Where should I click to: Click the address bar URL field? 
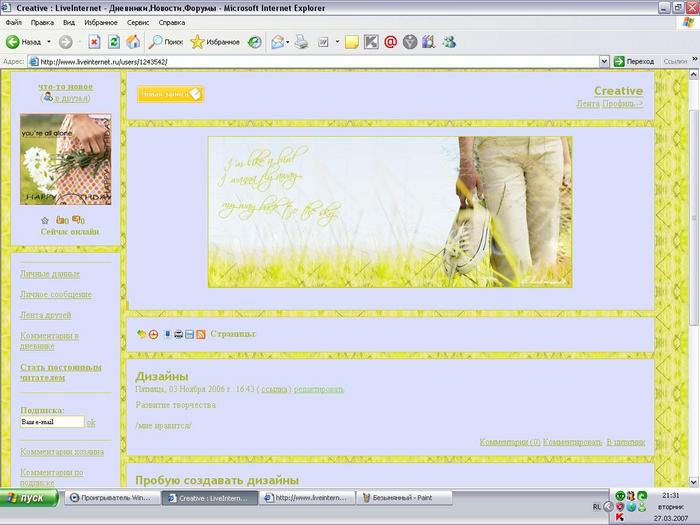[318, 62]
